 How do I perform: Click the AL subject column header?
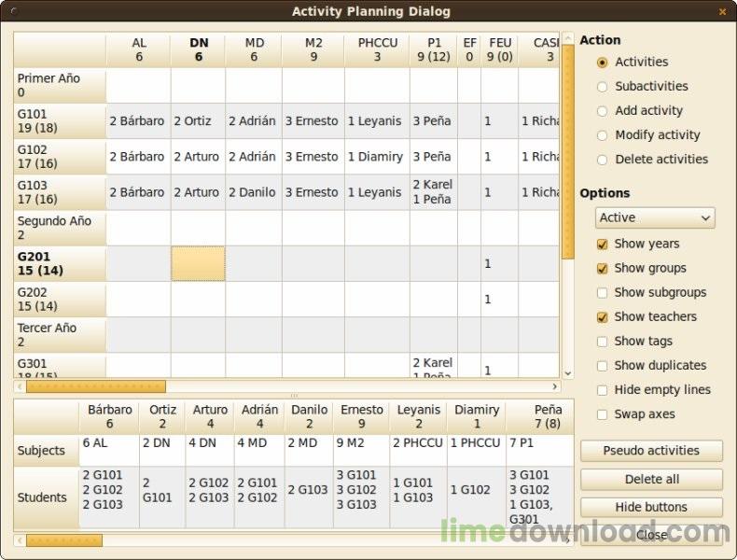point(139,49)
